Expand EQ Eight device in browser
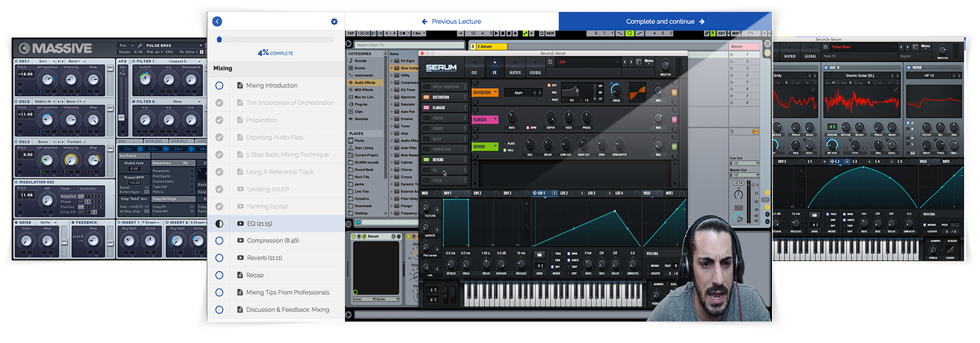The height and width of the screenshot is (343, 980). coord(392,61)
